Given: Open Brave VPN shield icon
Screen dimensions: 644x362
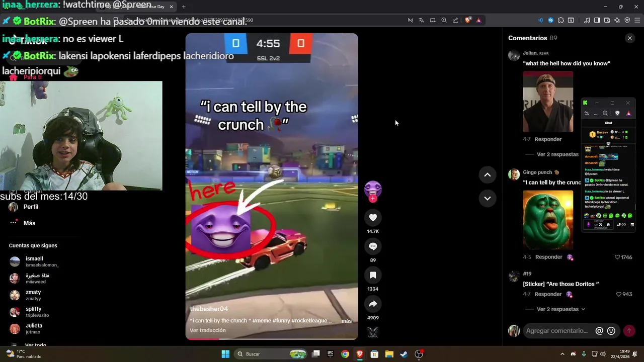Looking at the screenshot, I should pyautogui.click(x=627, y=20).
